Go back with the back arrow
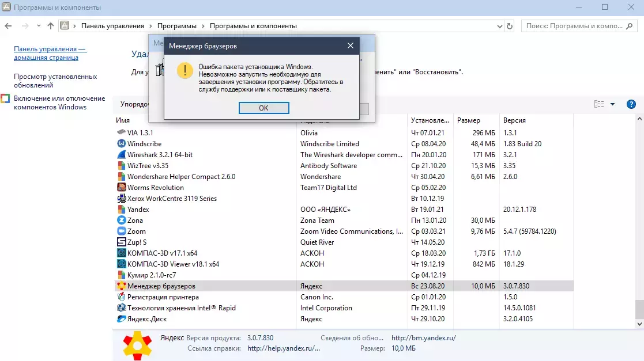644x361 pixels. click(x=8, y=26)
